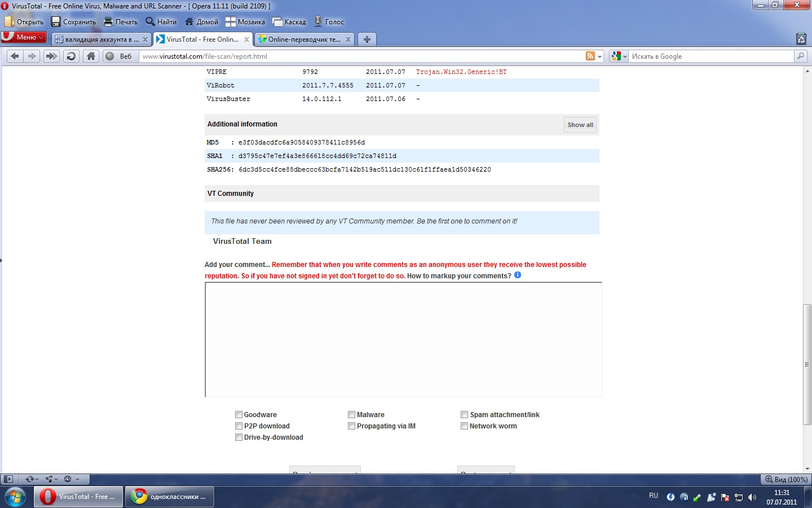Close the Online-переводчик tab
The height and width of the screenshot is (508, 812).
(348, 40)
